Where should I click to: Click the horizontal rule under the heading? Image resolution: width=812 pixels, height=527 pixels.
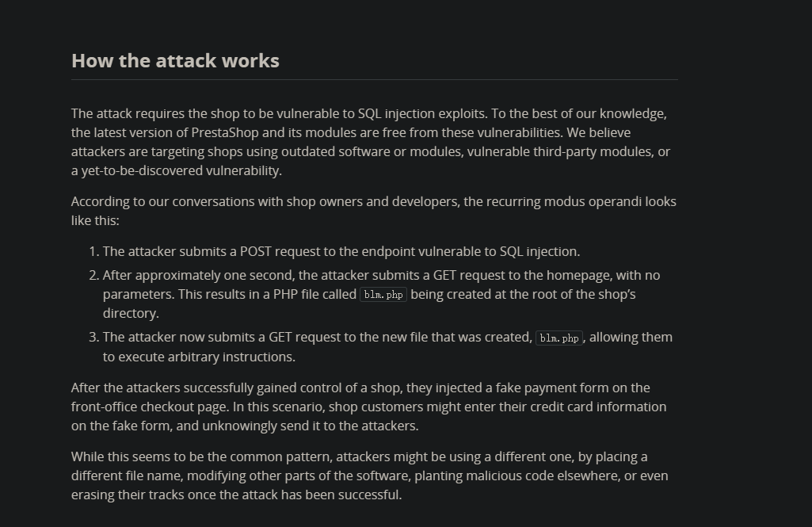point(375,80)
